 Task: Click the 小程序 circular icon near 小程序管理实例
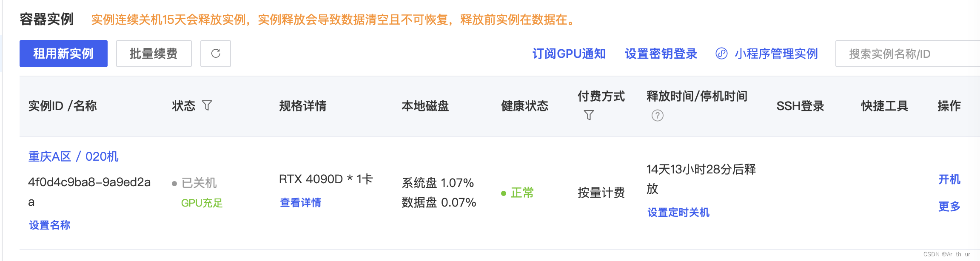point(721,54)
